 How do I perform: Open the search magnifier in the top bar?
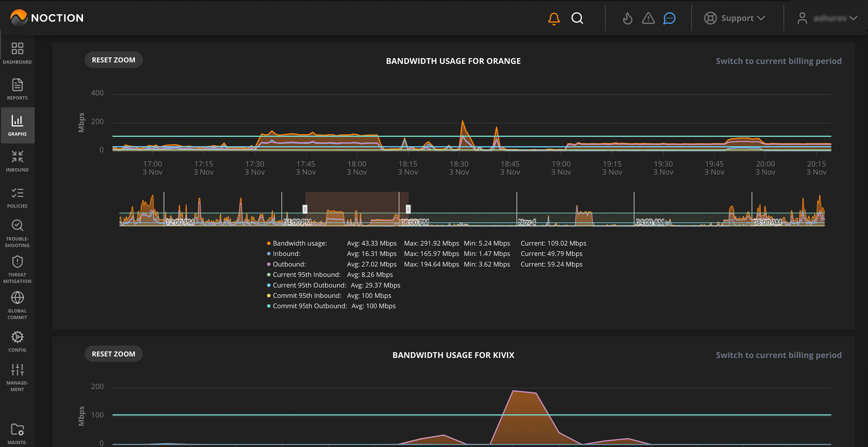[x=577, y=18]
